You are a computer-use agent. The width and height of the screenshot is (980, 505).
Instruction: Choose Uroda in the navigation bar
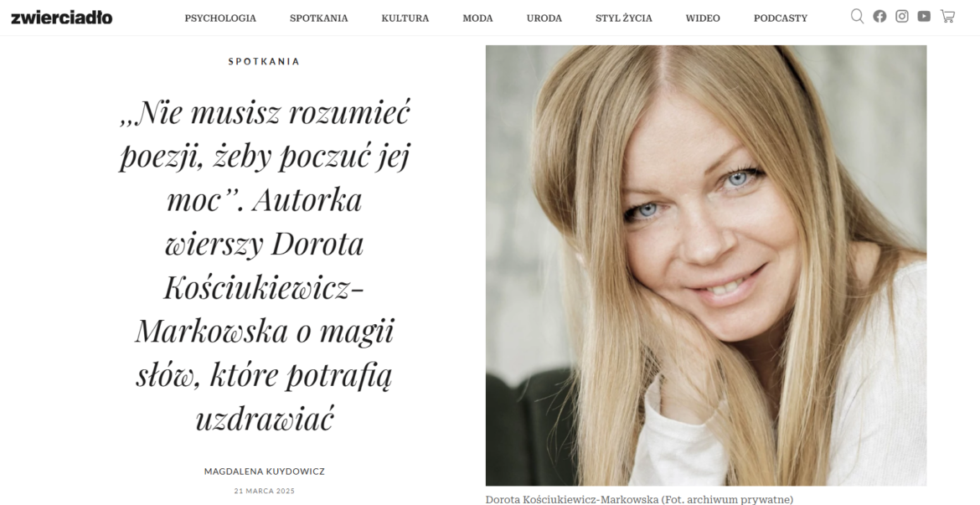tap(544, 18)
